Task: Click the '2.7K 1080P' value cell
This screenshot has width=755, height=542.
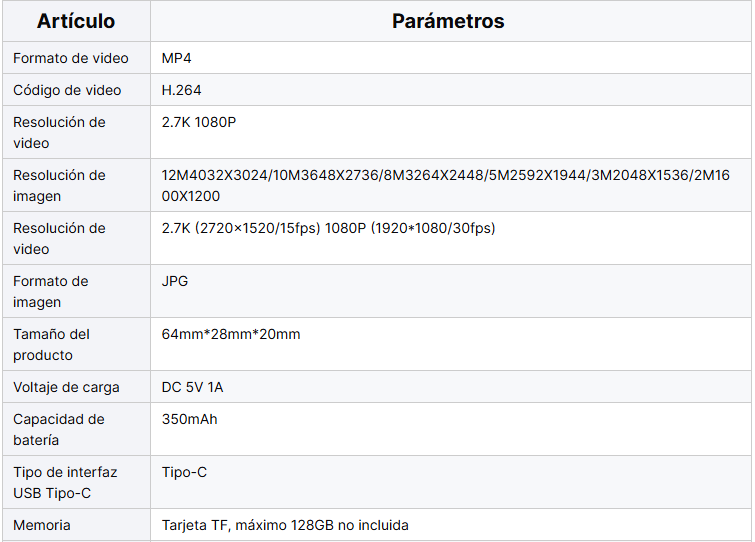Action: click(x=198, y=122)
